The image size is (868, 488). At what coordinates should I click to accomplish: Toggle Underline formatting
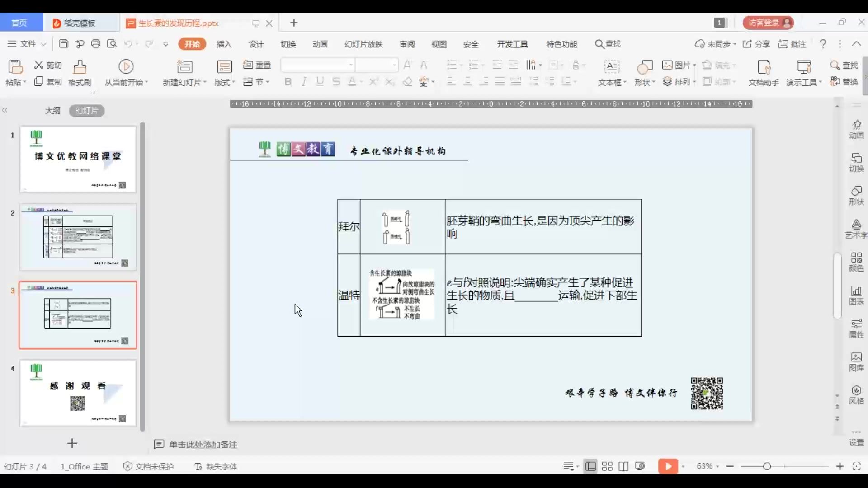pos(320,82)
